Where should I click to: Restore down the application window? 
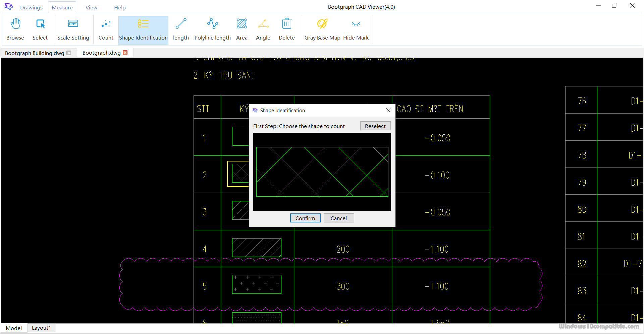(614, 6)
